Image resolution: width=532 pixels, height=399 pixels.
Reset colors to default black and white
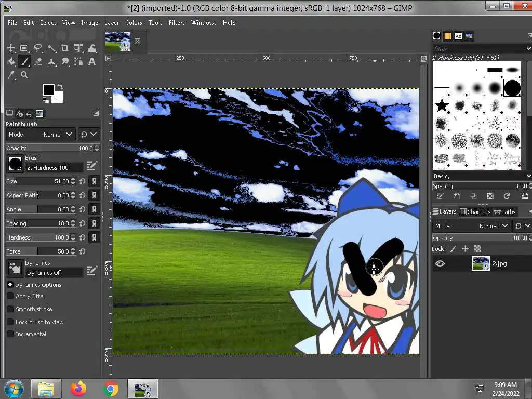point(45,100)
